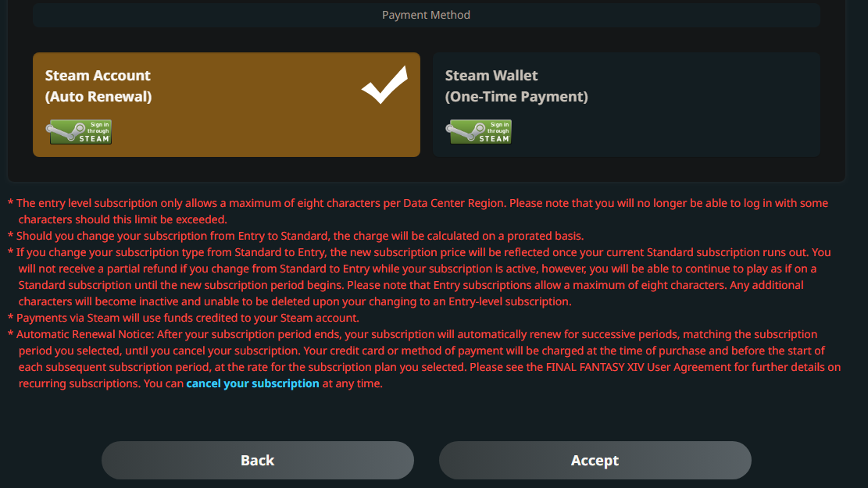
Task: Click Steam piston logo in Steam Account badge
Action: (x=63, y=130)
